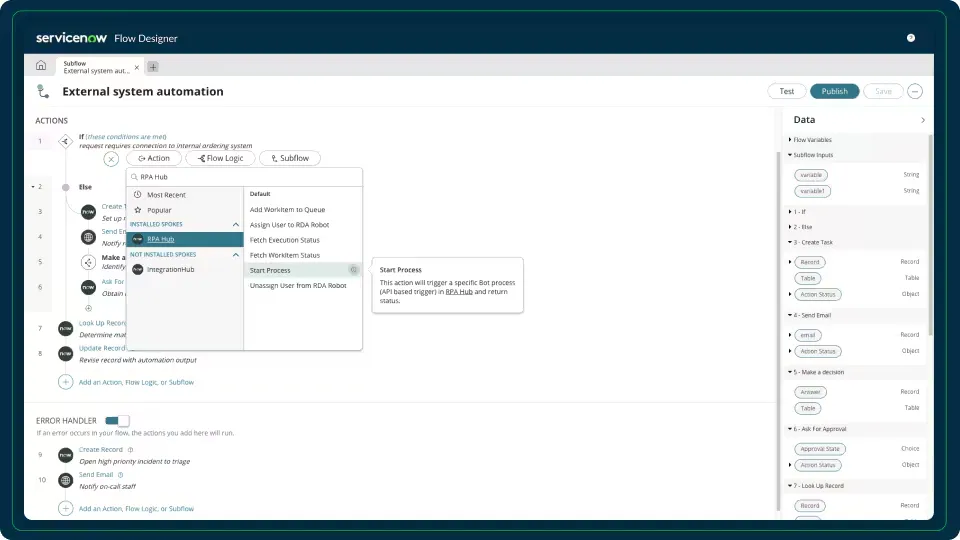Choose Fetch WorkItem Status action
960x540 pixels.
[x=284, y=255]
